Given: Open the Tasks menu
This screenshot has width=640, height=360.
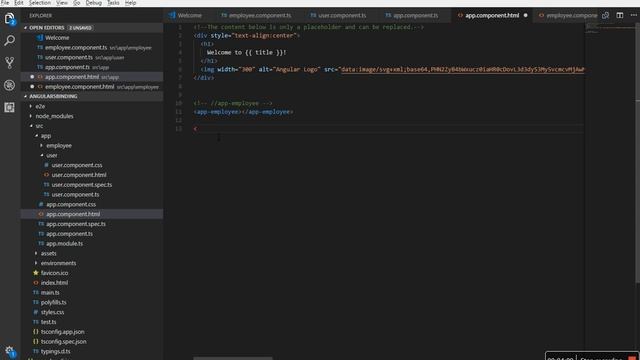Looking at the screenshot, I should coord(113,3).
